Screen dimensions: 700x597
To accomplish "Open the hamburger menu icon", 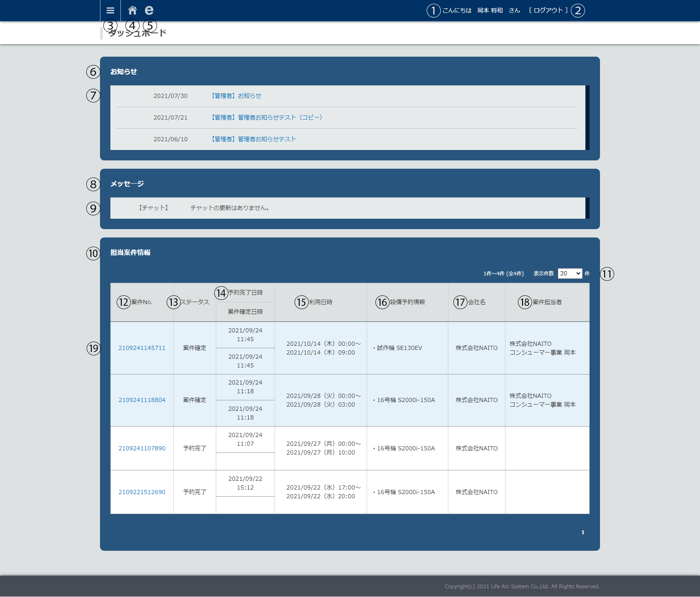I will click(x=110, y=10).
